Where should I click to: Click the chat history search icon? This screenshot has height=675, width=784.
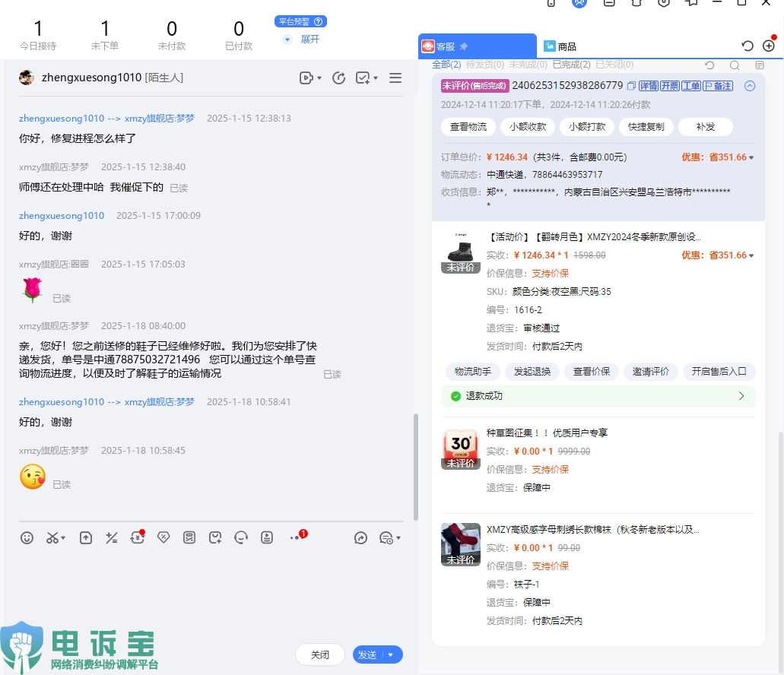386,537
